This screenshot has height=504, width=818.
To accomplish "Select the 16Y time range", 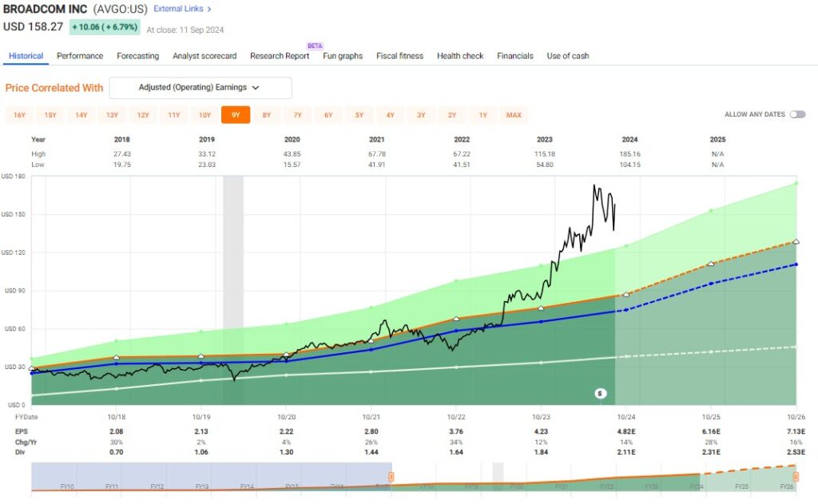I will [x=19, y=114].
